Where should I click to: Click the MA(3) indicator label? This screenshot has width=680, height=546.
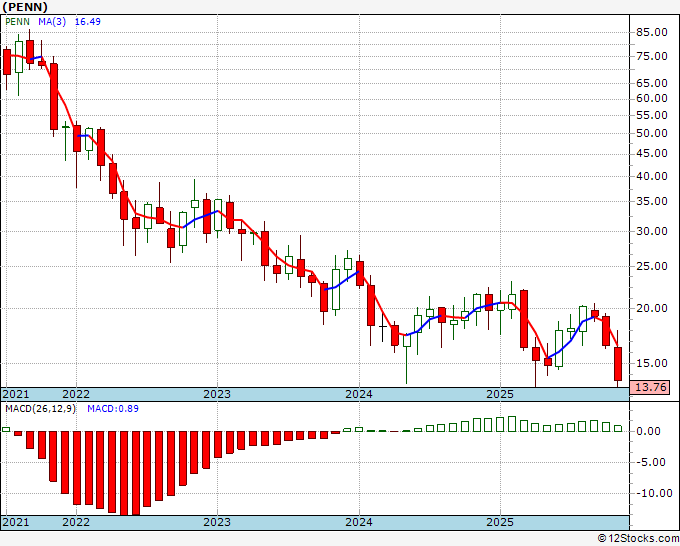click(x=52, y=21)
